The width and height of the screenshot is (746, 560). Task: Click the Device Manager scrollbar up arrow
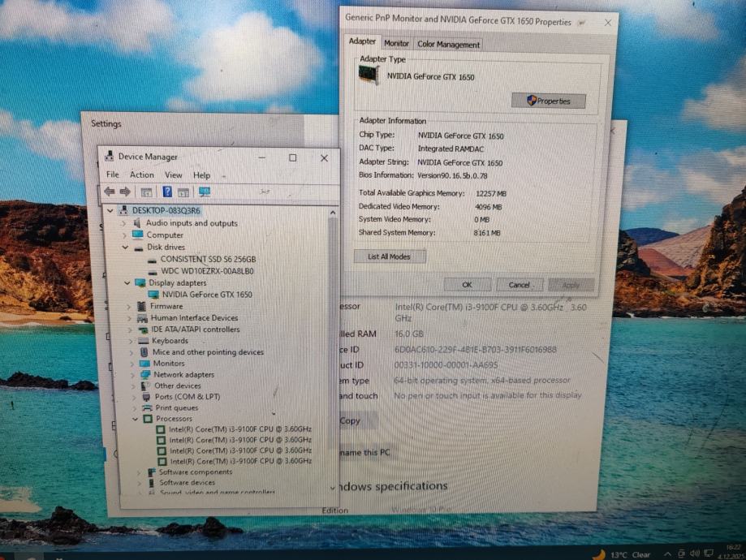pos(333,212)
